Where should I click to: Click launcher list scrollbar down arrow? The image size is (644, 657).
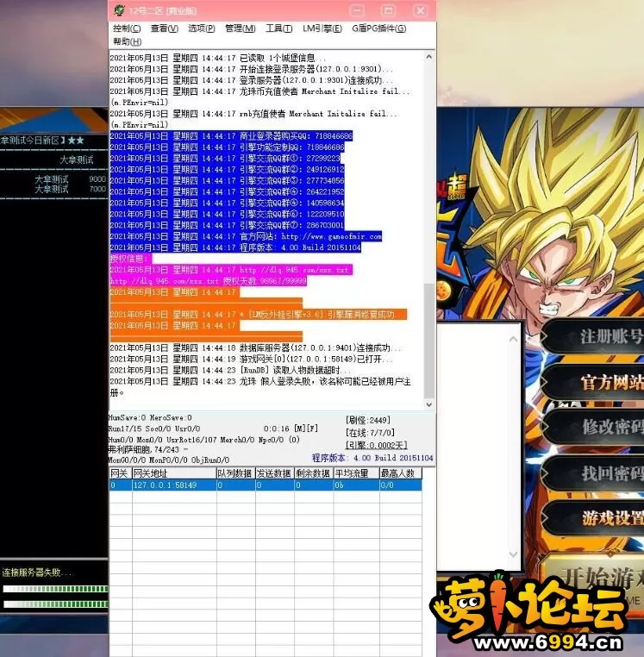(513, 554)
